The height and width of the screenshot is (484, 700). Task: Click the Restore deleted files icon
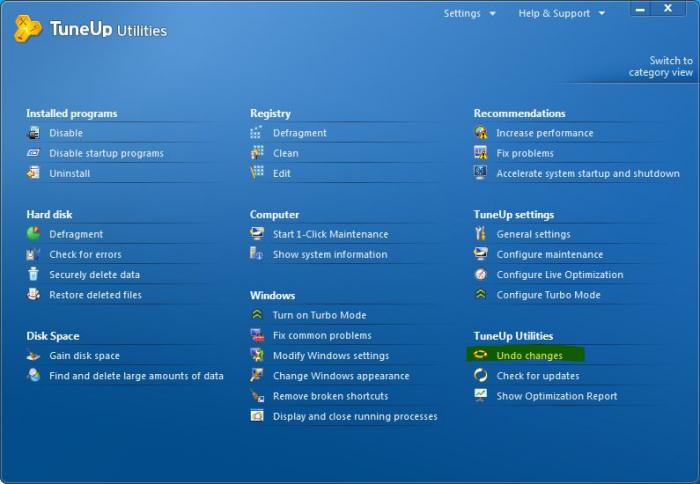click(x=33, y=294)
